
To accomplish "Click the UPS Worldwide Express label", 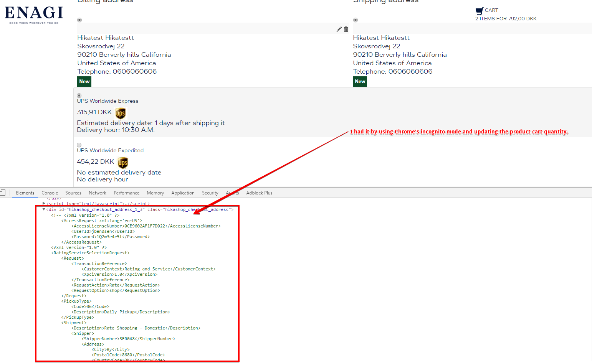I will pyautogui.click(x=107, y=101).
